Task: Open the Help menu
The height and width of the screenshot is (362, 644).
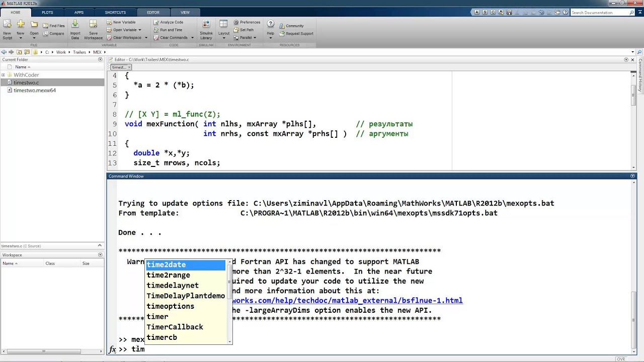Action: coord(270,30)
